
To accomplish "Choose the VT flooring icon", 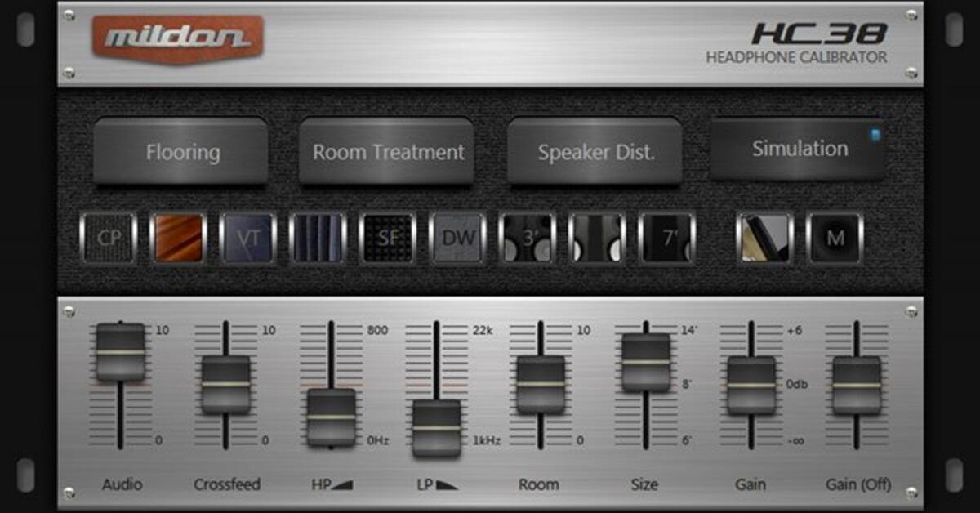I will (247, 238).
